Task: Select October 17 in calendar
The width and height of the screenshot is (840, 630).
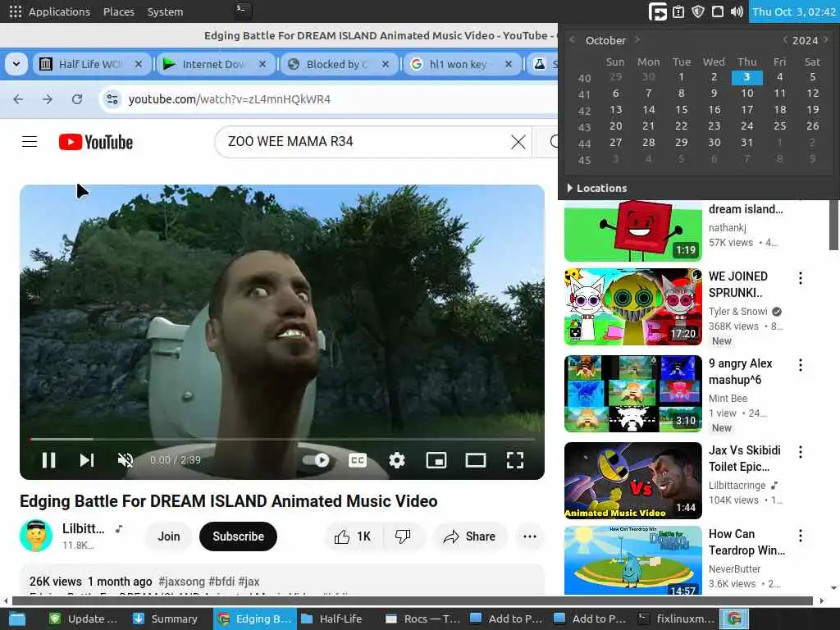Action: pyautogui.click(x=746, y=110)
